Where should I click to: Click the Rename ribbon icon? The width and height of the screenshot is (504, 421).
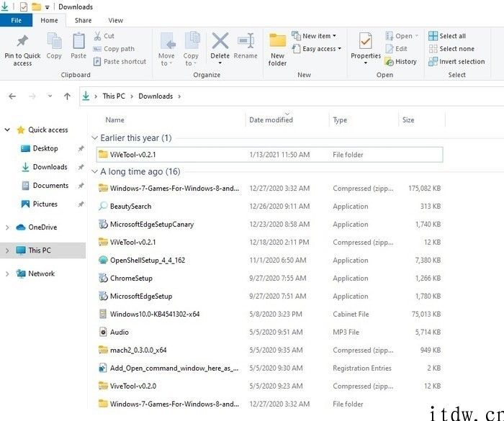tap(246, 41)
